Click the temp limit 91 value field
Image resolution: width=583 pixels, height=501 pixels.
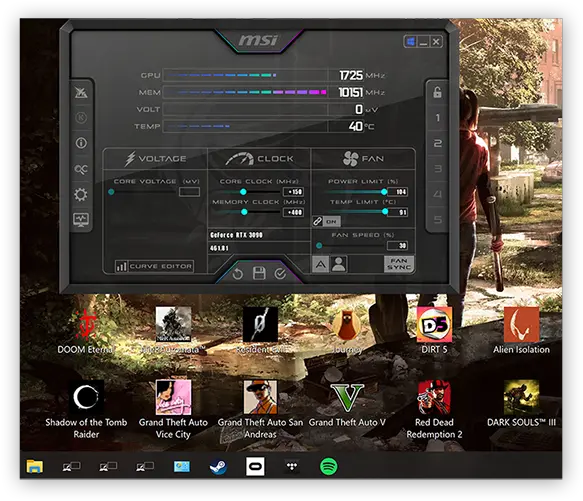click(x=398, y=212)
